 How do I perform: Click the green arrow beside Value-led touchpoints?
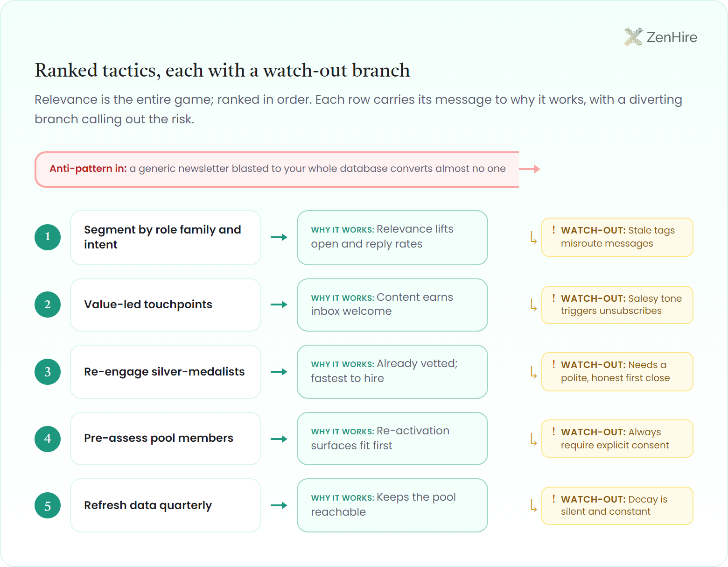pos(279,305)
